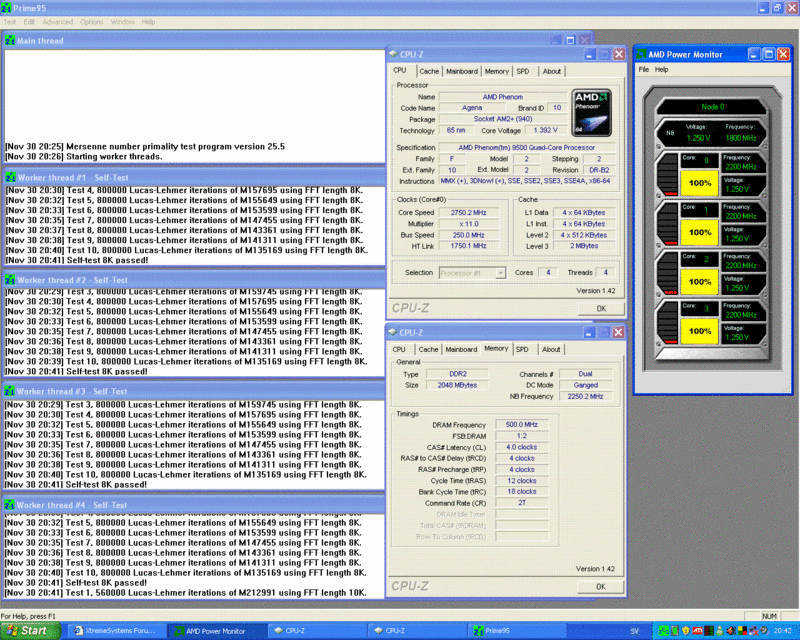Image resolution: width=800 pixels, height=640 pixels.
Task: Switch to Cache tab in lower CPU-Z window
Action: 429,349
